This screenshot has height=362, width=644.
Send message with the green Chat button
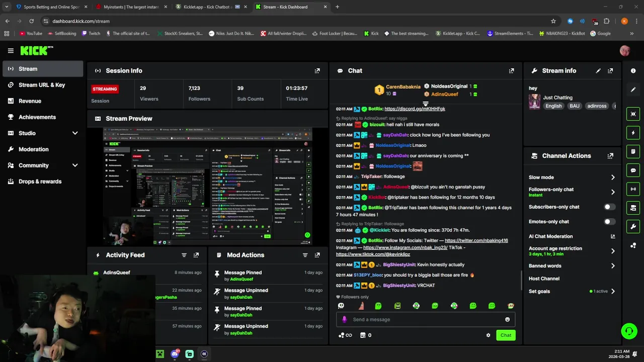pos(506,335)
